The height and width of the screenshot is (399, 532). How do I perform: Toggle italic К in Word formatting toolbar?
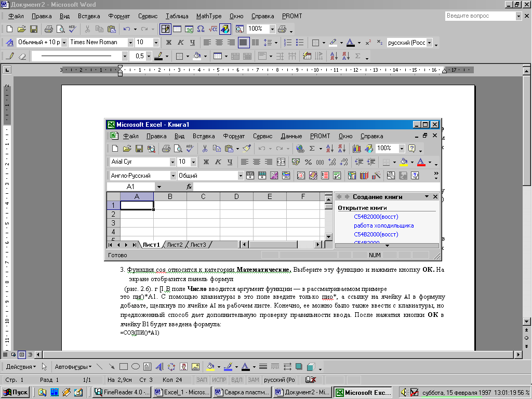tap(180, 43)
